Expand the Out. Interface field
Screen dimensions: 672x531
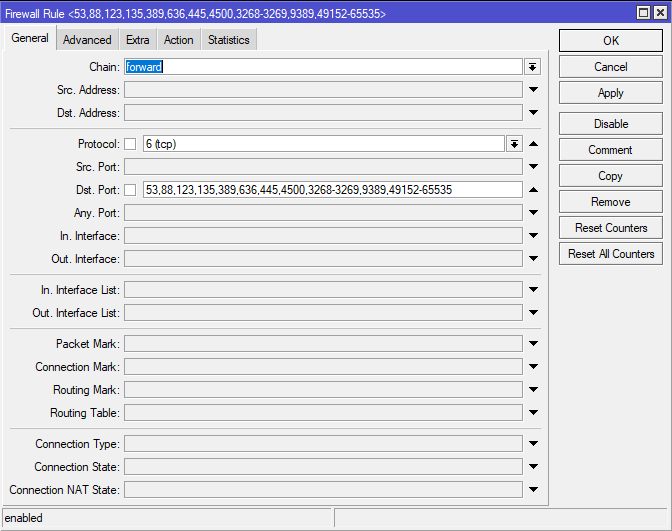pyautogui.click(x=533, y=259)
